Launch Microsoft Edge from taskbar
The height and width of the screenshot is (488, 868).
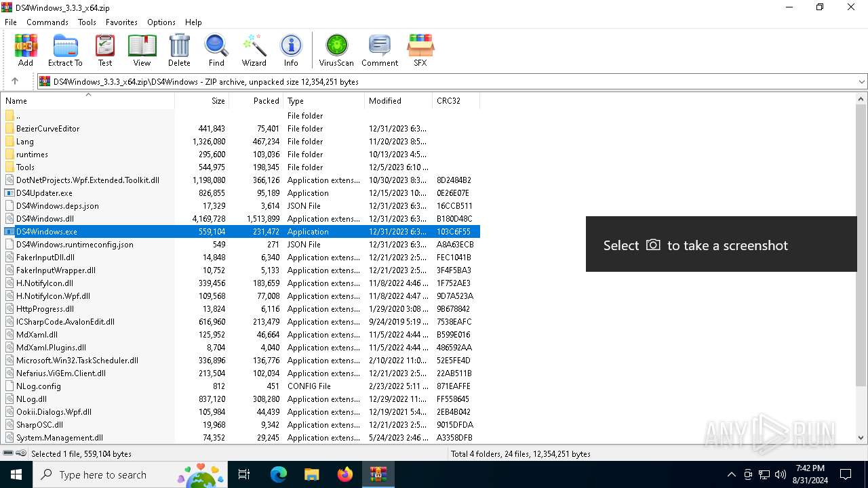pos(279,474)
